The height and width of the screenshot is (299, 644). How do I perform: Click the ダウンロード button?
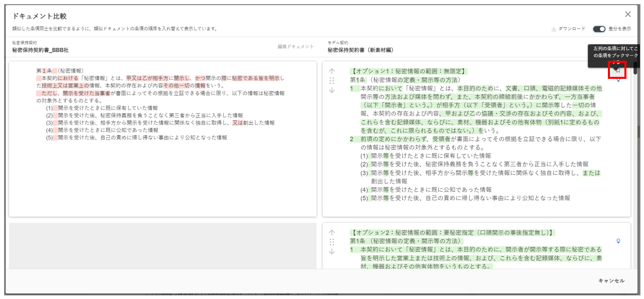568,29
